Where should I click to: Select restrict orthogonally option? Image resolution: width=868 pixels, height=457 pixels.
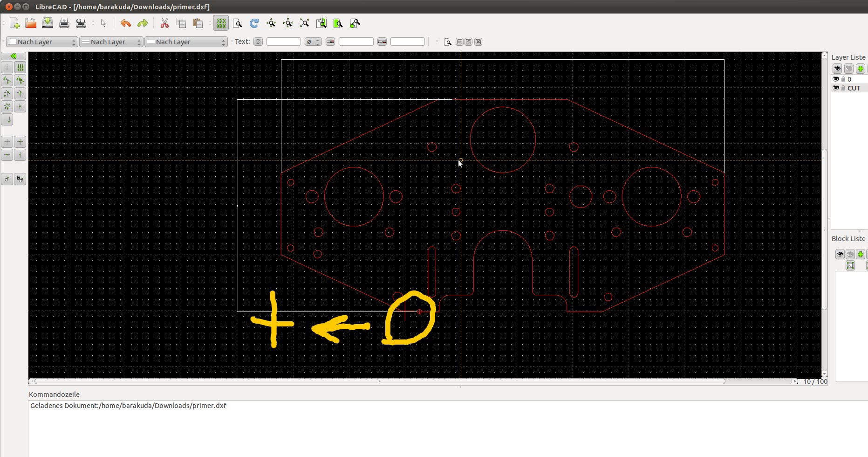[x=20, y=142]
